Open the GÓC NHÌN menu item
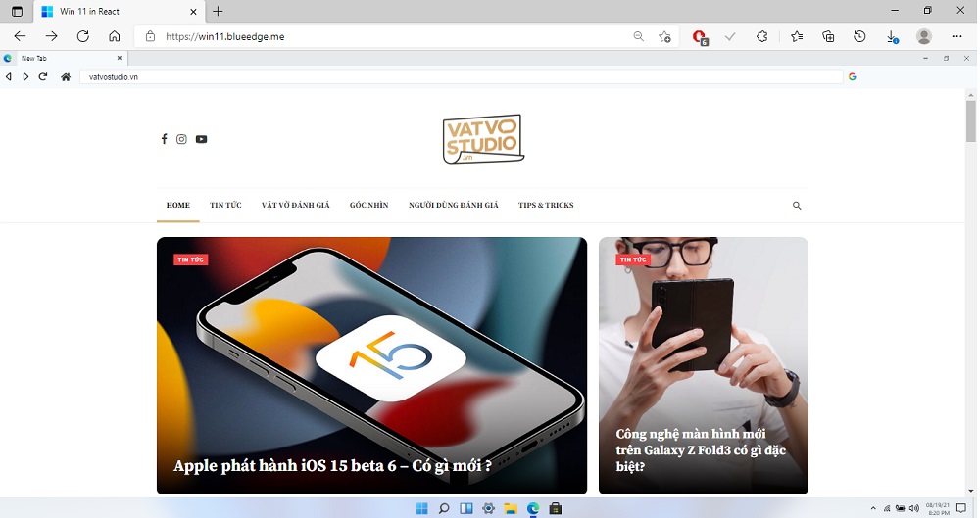The height and width of the screenshot is (518, 980). click(x=368, y=205)
